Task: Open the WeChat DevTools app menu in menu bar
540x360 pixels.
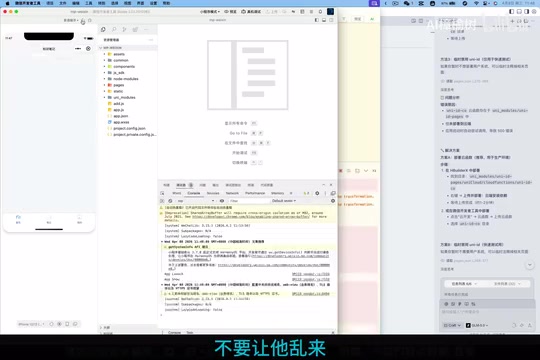Action: 28,3
